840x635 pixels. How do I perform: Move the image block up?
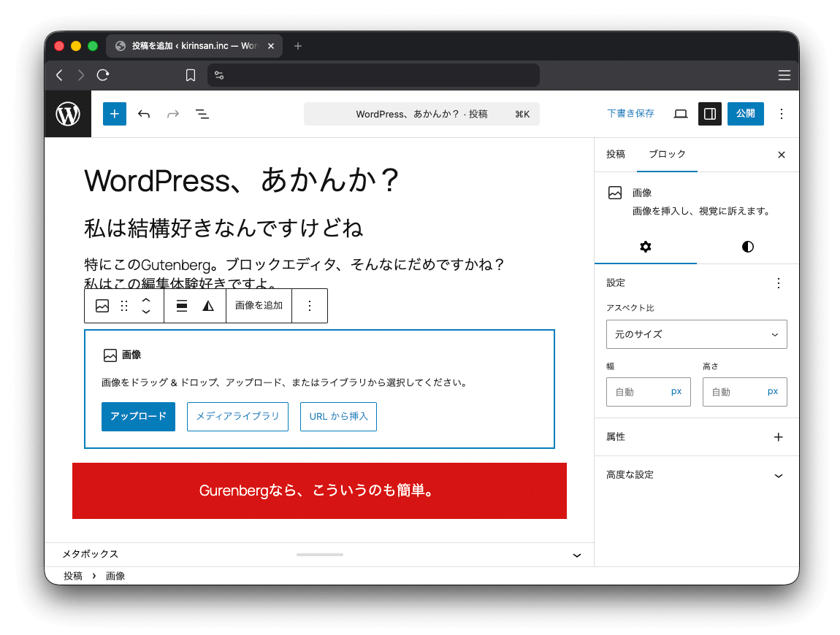(x=145, y=300)
